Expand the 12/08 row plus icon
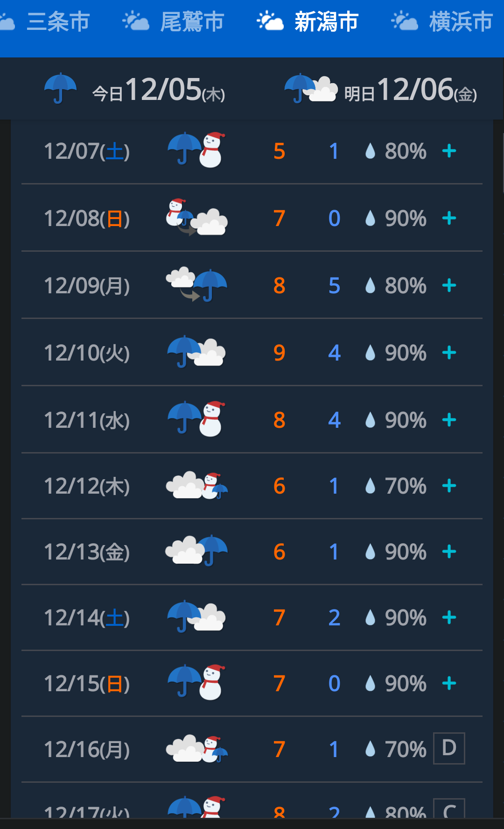 tap(449, 218)
